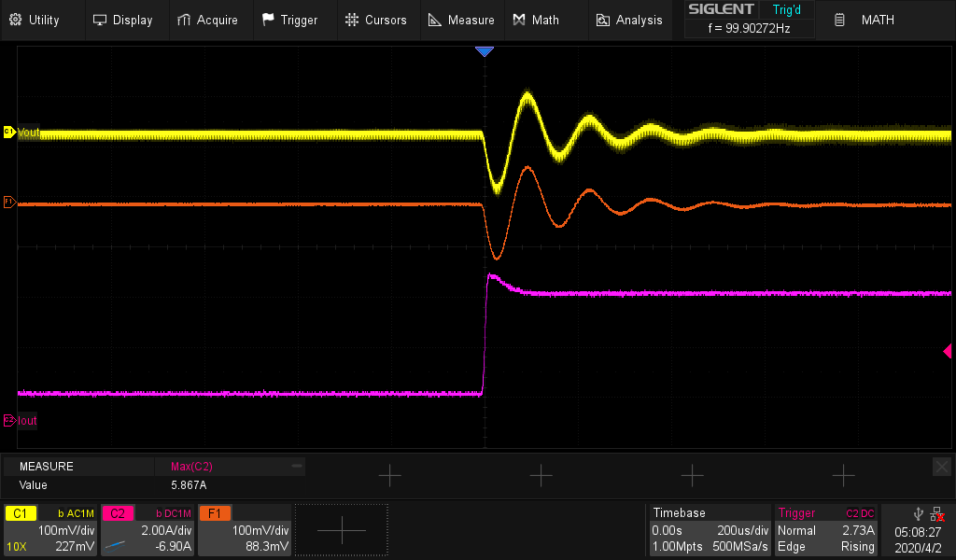Add a measurement in the first empty slot

(389, 476)
